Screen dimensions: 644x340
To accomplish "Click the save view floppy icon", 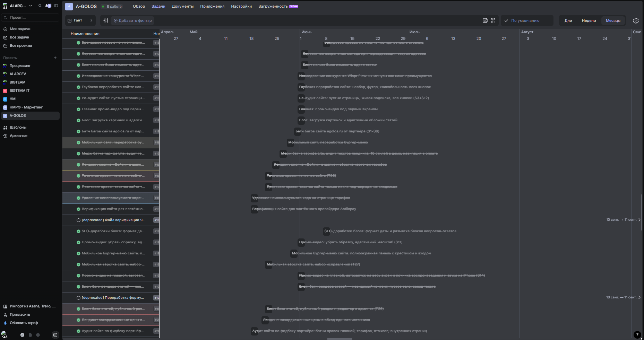I will (x=485, y=20).
